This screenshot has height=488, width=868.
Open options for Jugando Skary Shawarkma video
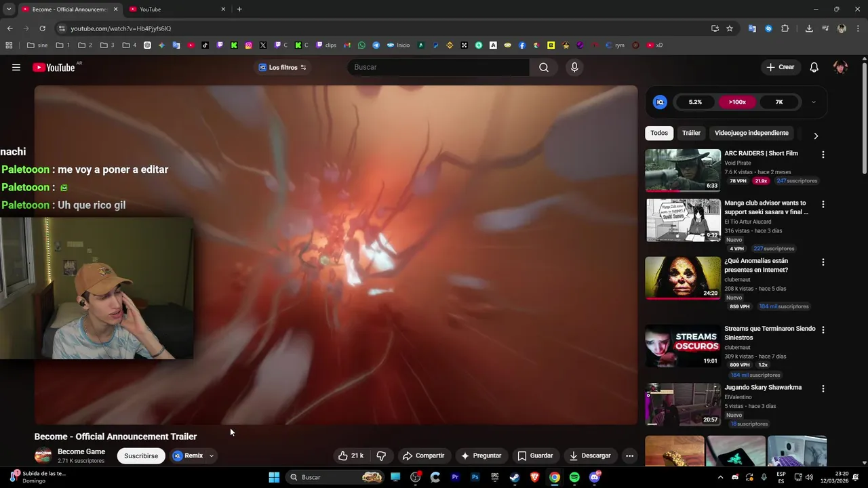click(x=823, y=388)
